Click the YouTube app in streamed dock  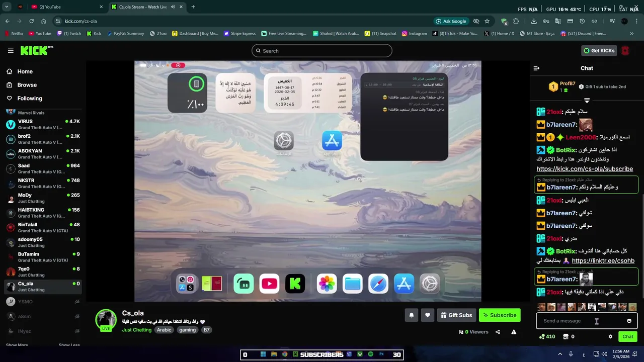[x=269, y=284]
